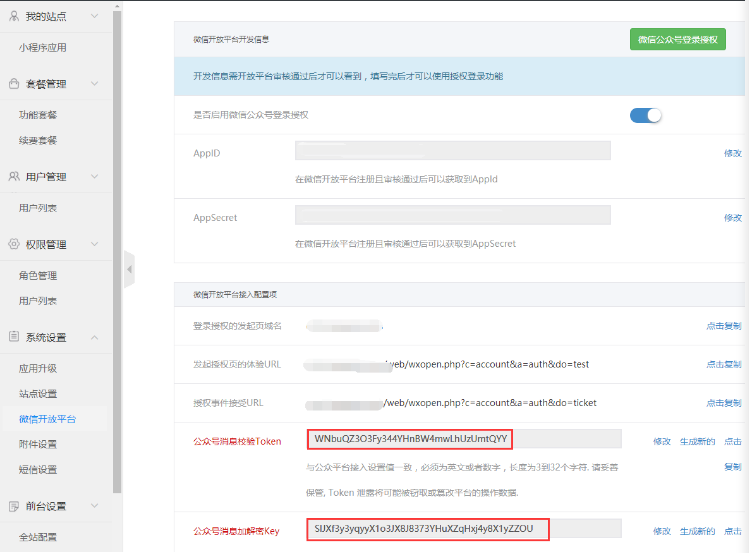Click the 权限管理 section header
The width and height of the screenshot is (749, 553).
pos(56,244)
